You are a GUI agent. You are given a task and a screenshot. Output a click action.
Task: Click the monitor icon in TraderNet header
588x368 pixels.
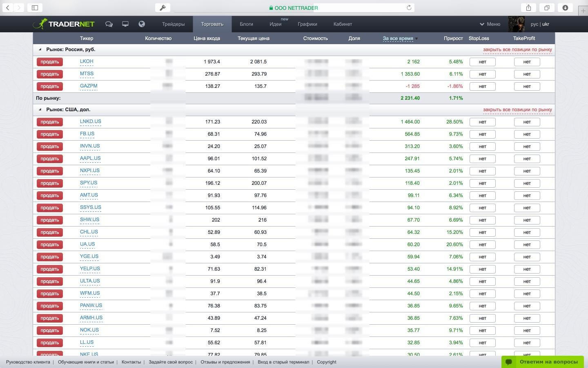point(125,24)
